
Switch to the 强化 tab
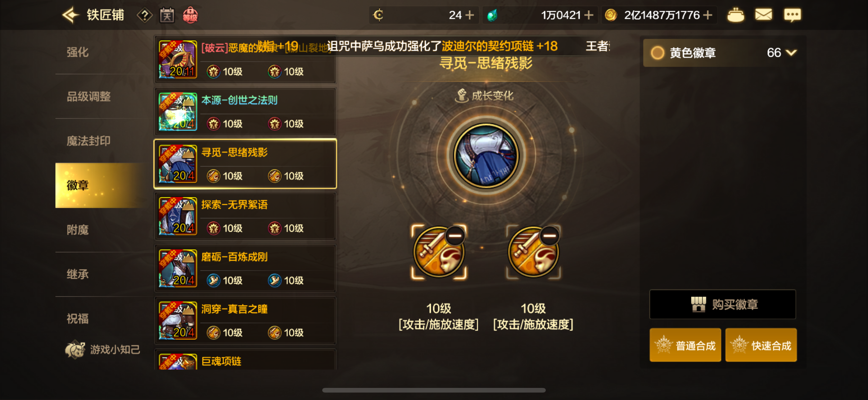tap(78, 52)
